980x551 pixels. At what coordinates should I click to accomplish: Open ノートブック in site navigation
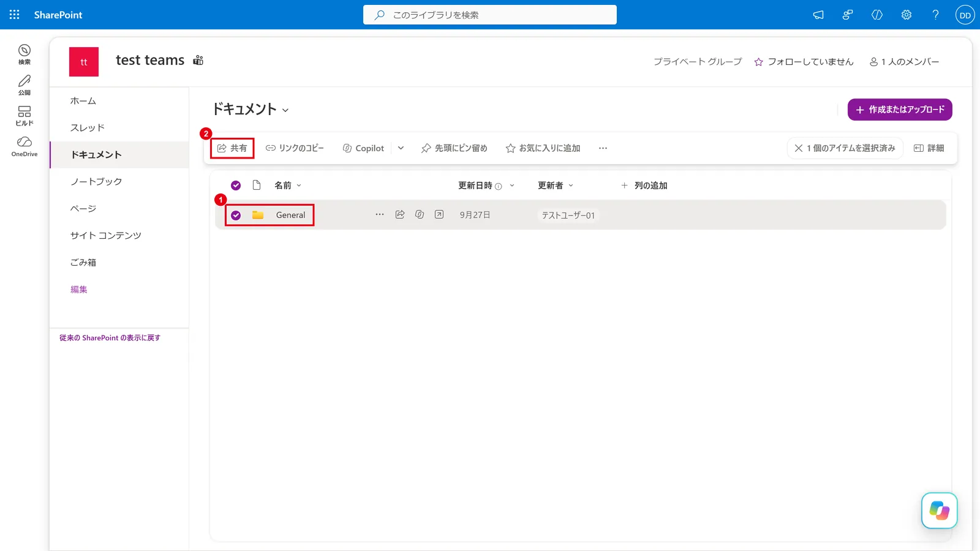tap(96, 182)
